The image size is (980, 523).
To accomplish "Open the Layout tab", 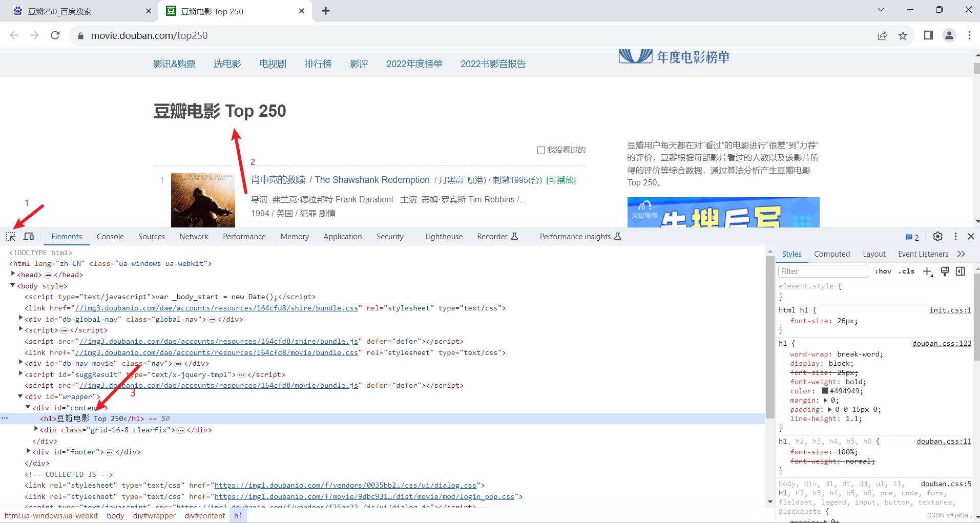I will (874, 254).
